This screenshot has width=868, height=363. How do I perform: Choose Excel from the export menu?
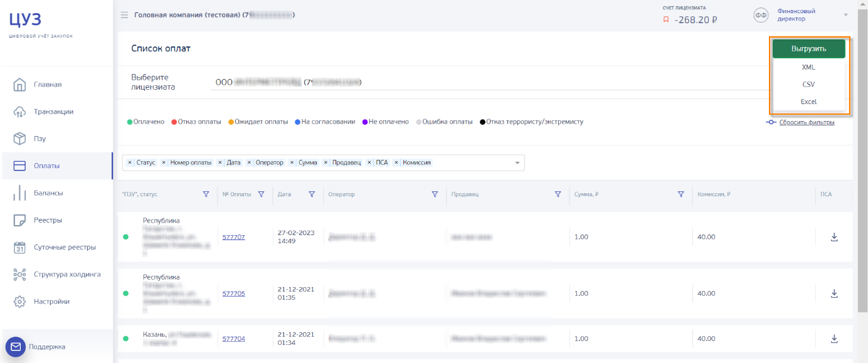coord(808,102)
